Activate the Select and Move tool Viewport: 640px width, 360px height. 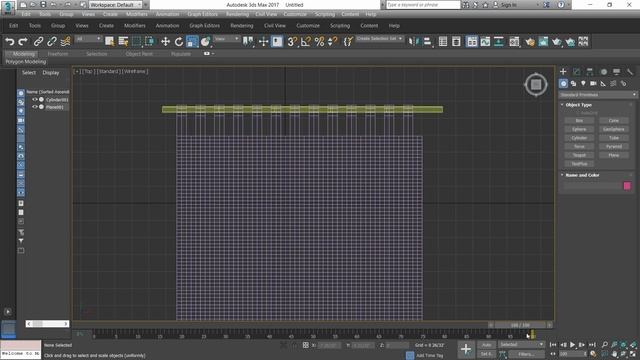point(165,41)
